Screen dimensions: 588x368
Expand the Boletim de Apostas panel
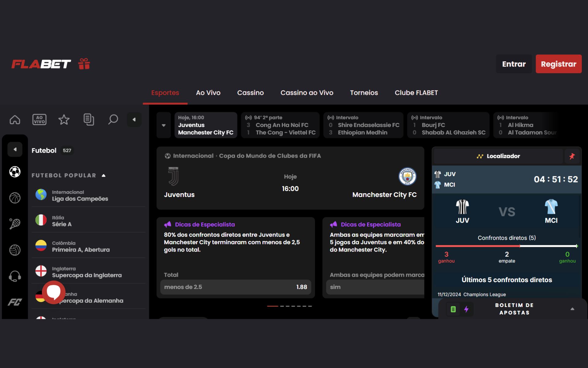pos(572,309)
